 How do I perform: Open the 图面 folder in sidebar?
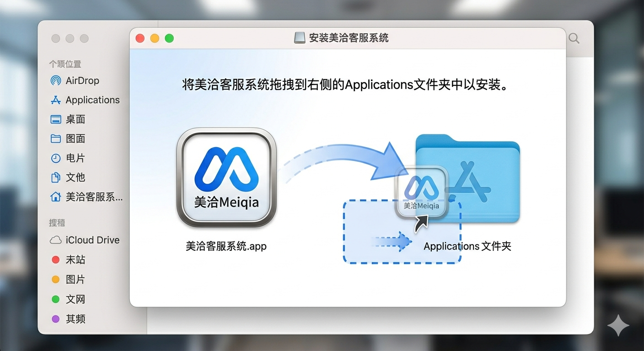click(x=76, y=138)
